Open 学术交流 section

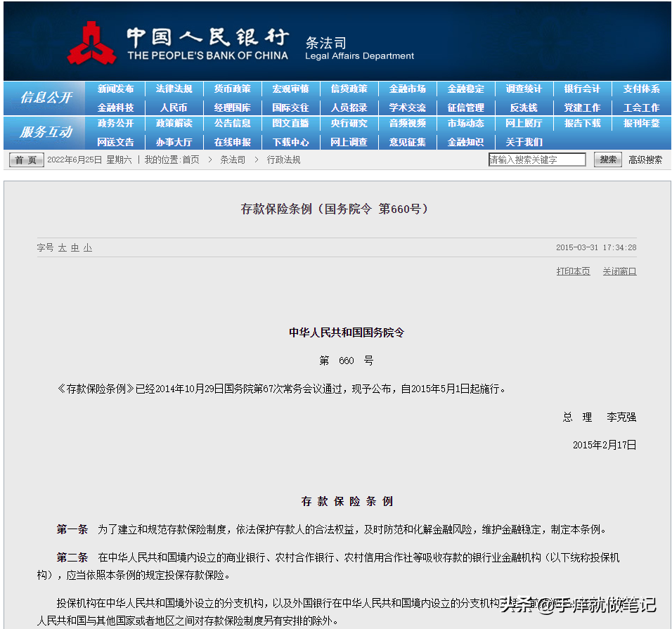coord(407,108)
